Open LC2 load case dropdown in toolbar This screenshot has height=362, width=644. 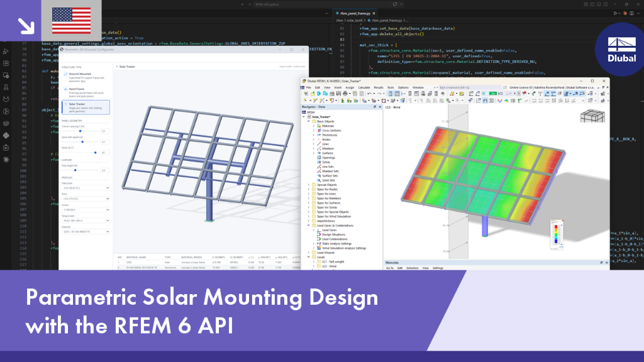tap(511, 94)
